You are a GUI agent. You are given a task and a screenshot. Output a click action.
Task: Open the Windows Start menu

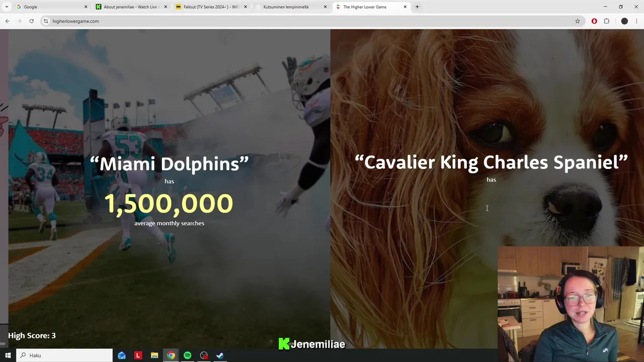[8, 355]
